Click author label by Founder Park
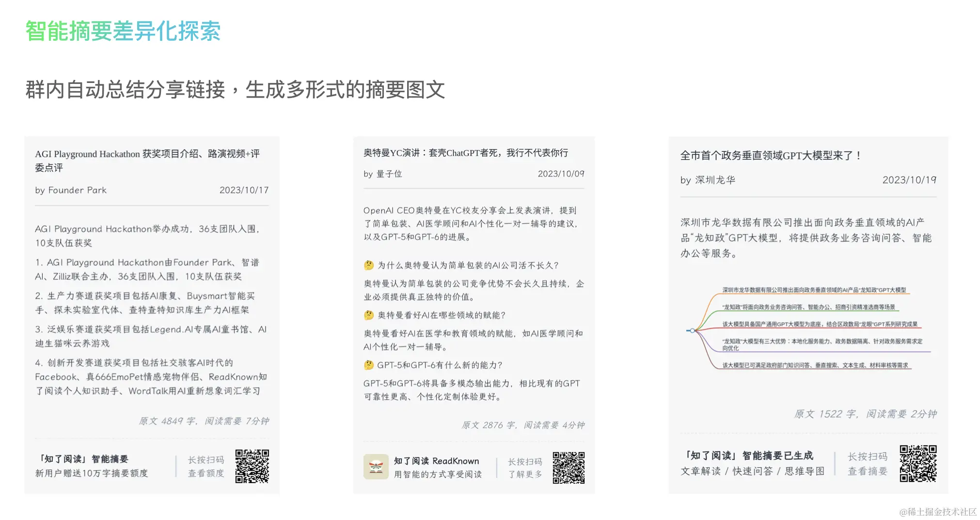This screenshot has height=520, width=980. coord(71,190)
